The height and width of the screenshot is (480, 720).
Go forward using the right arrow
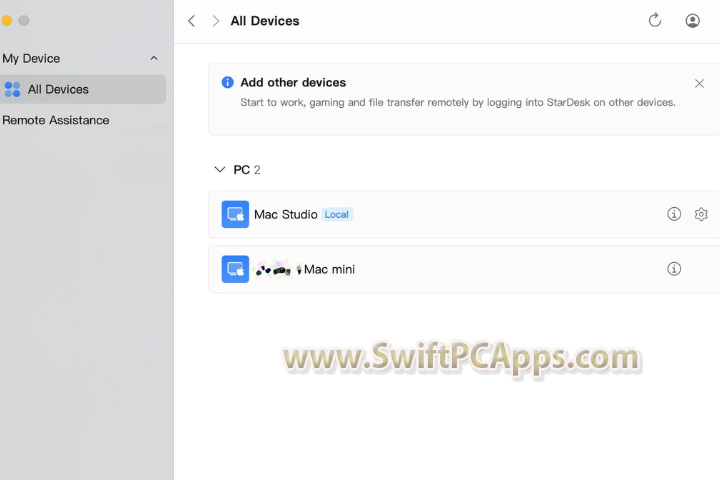(x=215, y=21)
